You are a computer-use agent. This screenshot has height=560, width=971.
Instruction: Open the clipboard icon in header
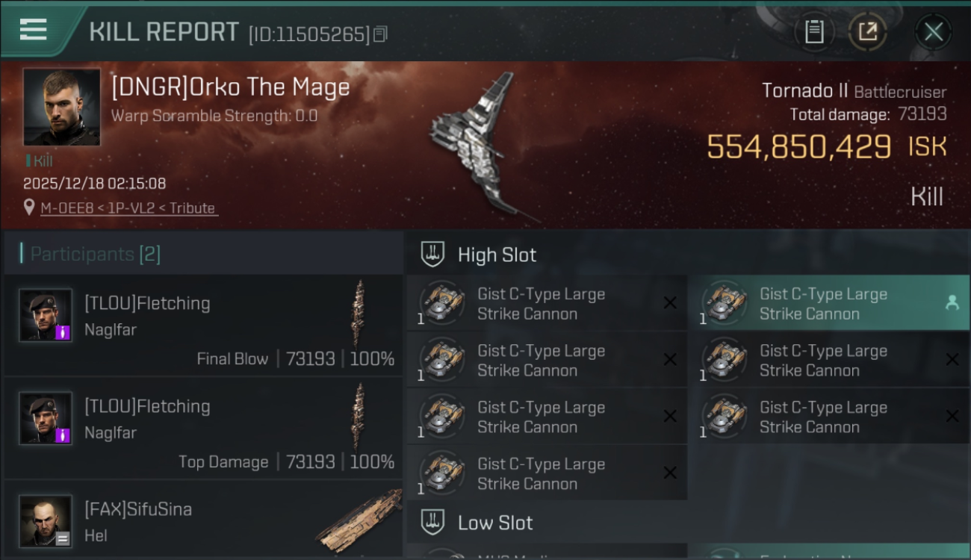(814, 32)
